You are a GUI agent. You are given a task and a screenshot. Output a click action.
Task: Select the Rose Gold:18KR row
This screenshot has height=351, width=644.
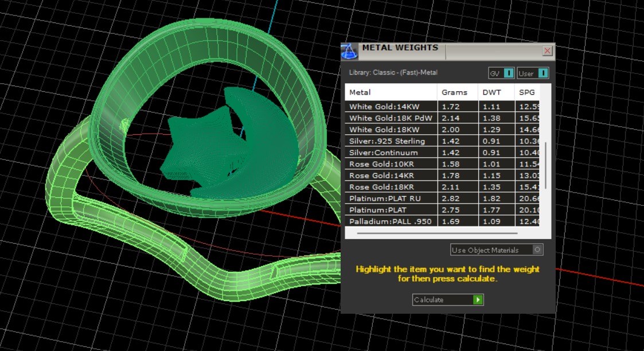[x=442, y=187]
